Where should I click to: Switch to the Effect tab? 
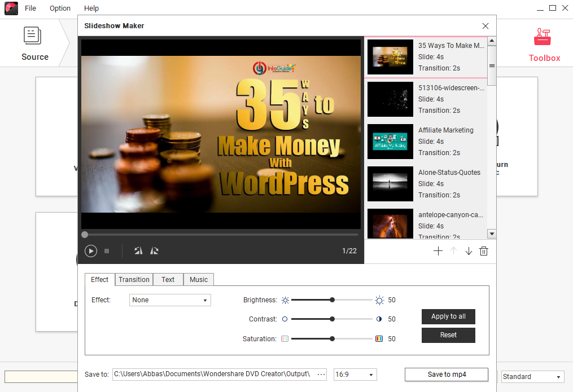[x=100, y=280]
